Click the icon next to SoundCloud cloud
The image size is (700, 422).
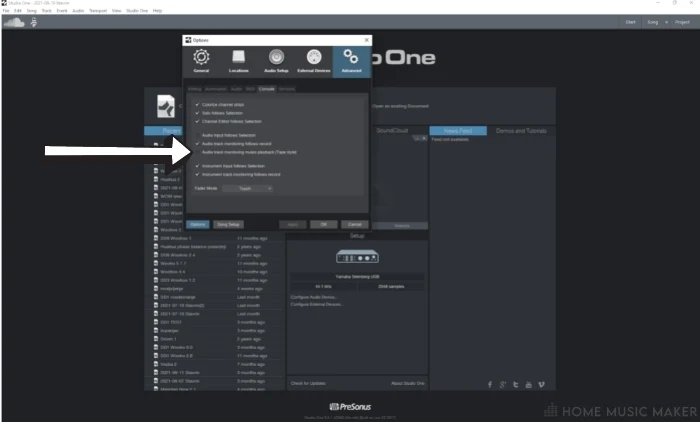[x=34, y=22]
